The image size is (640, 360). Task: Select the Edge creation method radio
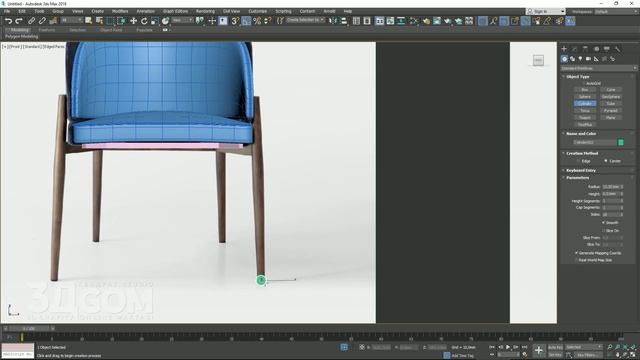coord(579,161)
